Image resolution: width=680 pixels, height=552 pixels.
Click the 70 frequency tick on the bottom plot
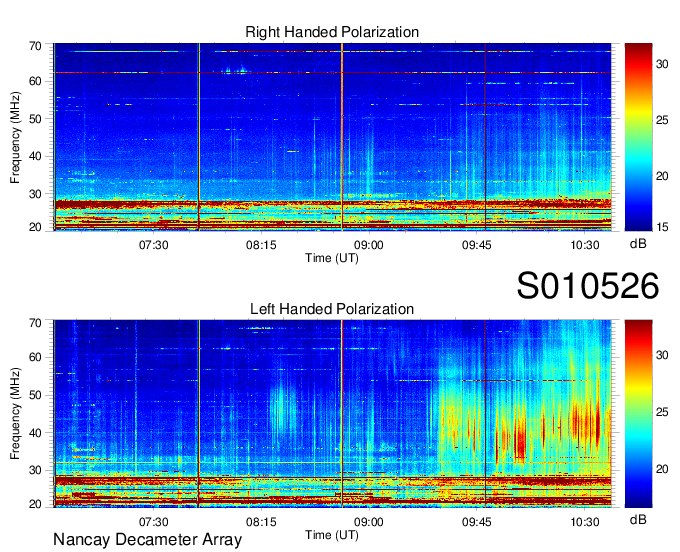coord(35,323)
